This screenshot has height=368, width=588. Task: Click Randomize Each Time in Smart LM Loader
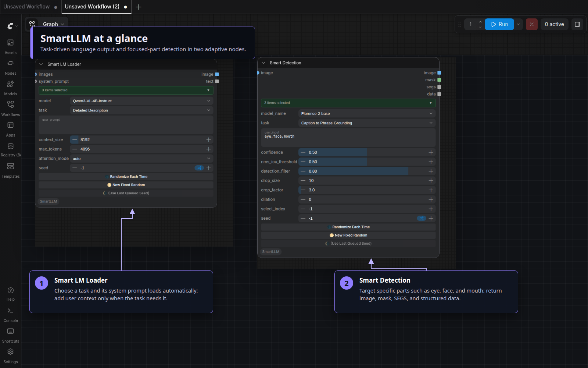(126, 177)
